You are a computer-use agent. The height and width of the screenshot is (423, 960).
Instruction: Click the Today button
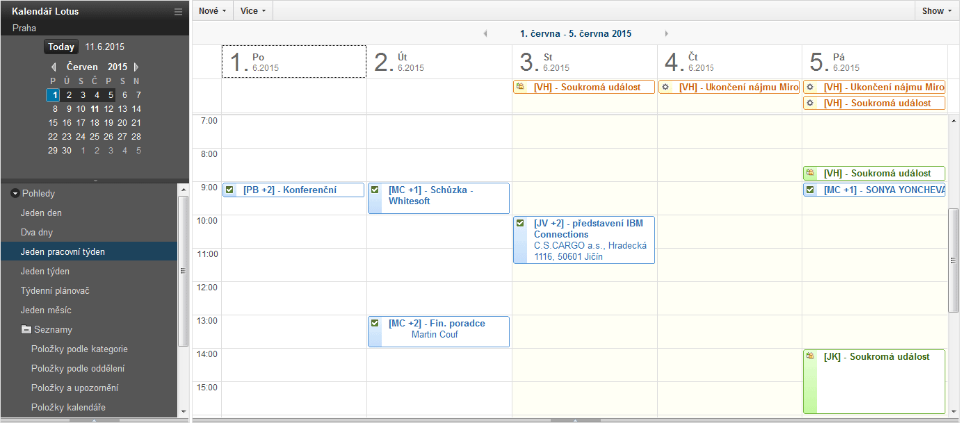61,46
